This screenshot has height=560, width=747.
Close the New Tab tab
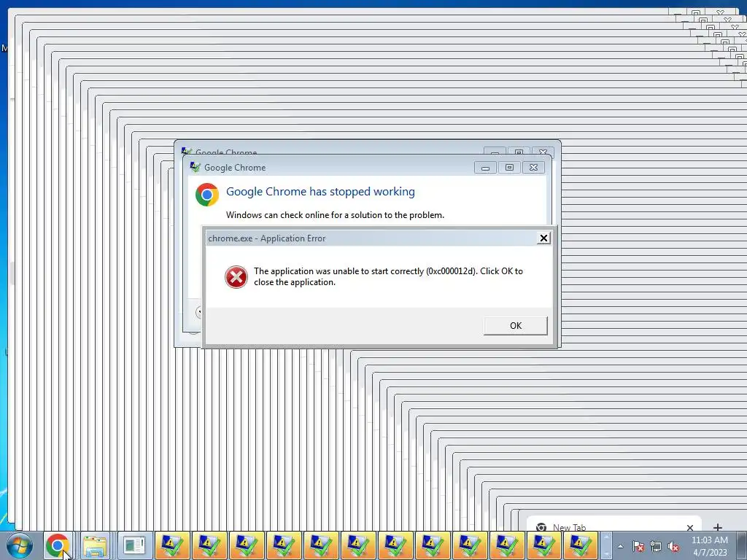click(690, 527)
